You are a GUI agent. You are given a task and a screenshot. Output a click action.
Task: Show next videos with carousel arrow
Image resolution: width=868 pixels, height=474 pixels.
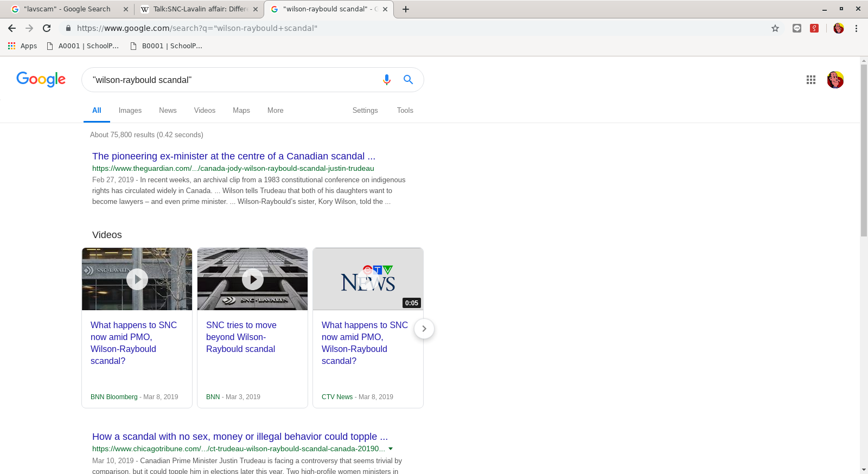point(424,329)
